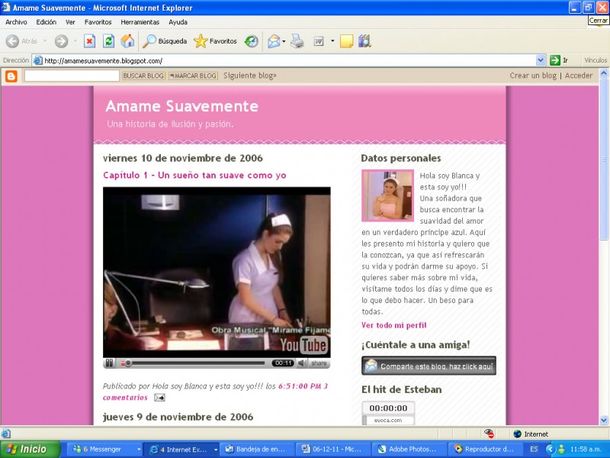Image resolution: width=610 pixels, height=458 pixels.
Task: Pause the YouTube video
Action: [x=109, y=363]
